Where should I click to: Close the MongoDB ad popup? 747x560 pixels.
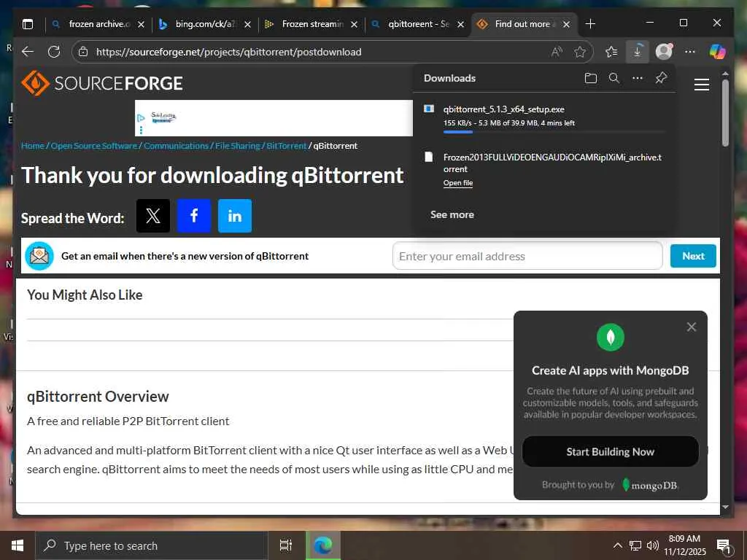pyautogui.click(x=692, y=327)
